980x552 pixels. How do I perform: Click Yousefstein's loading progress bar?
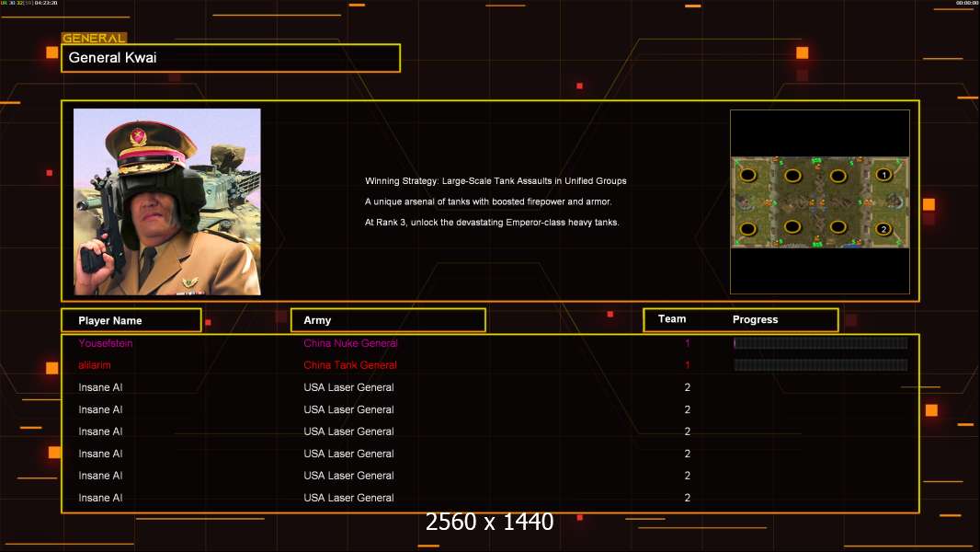tap(820, 343)
